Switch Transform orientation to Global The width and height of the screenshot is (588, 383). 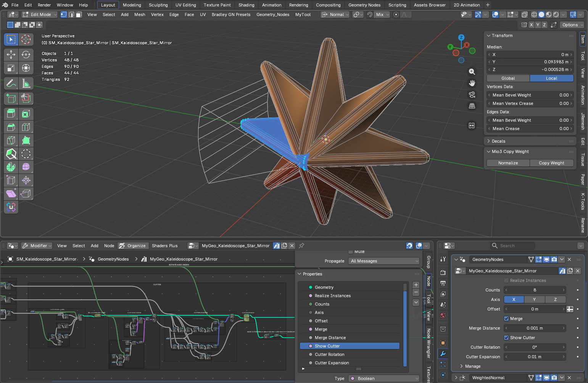coord(508,78)
